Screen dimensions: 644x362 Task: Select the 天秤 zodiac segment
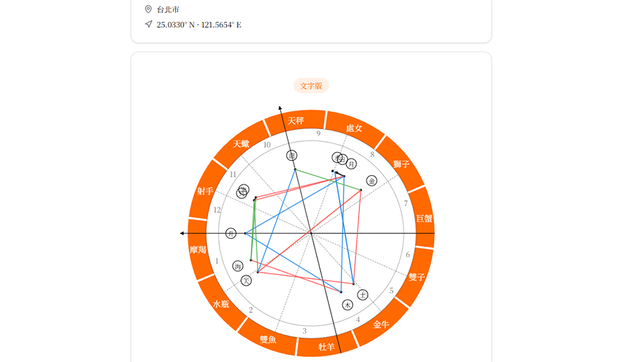point(296,121)
